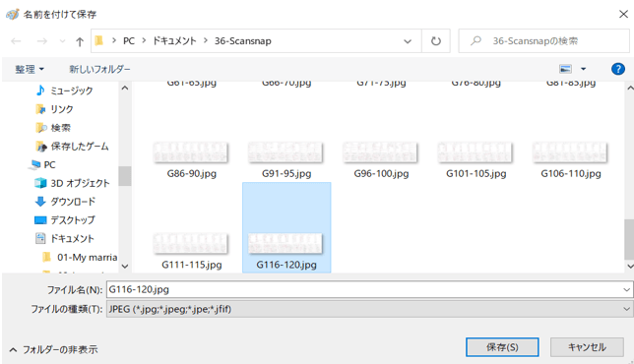Click the 3D cube icon beside 3D オブジェクト

click(x=40, y=183)
